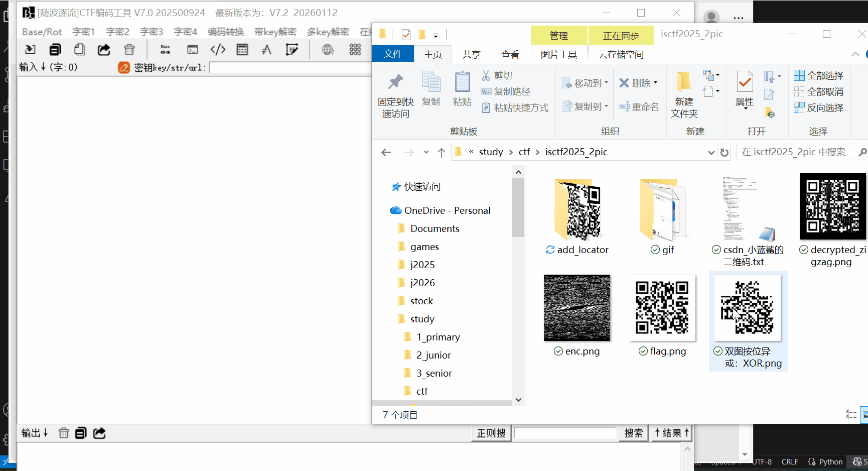The height and width of the screenshot is (471, 868).
Task: Click 反向选择 in the ribbon
Action: coord(818,107)
